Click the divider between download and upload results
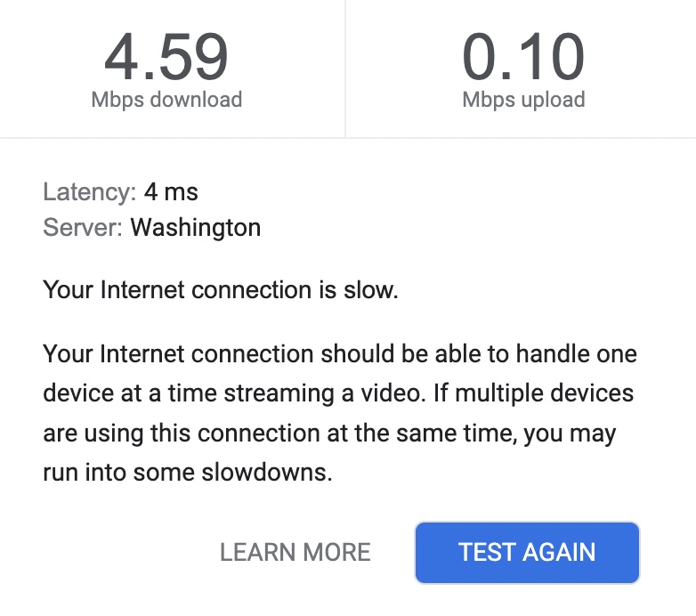Viewport: 696px width, 616px height. (345, 69)
